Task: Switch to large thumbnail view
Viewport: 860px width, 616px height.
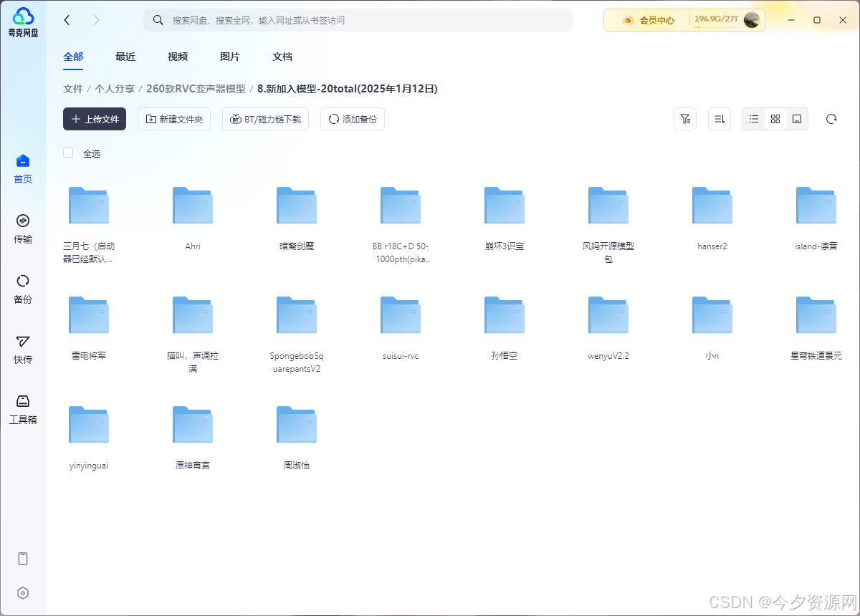Action: click(797, 119)
